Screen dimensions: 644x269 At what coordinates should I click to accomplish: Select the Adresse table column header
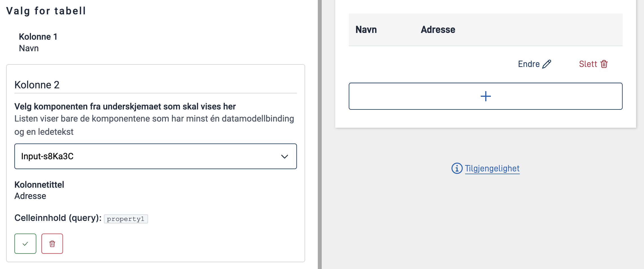438,30
